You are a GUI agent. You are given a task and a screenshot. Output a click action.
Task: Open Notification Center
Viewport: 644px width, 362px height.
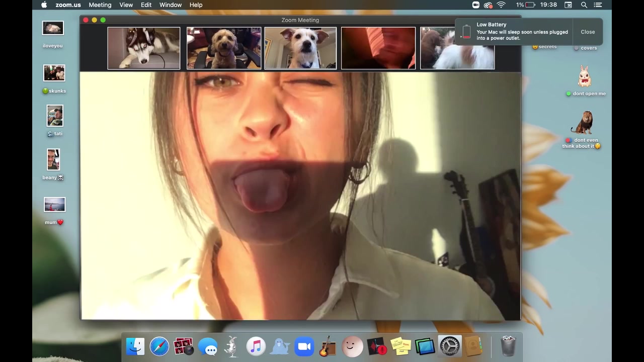[598, 5]
